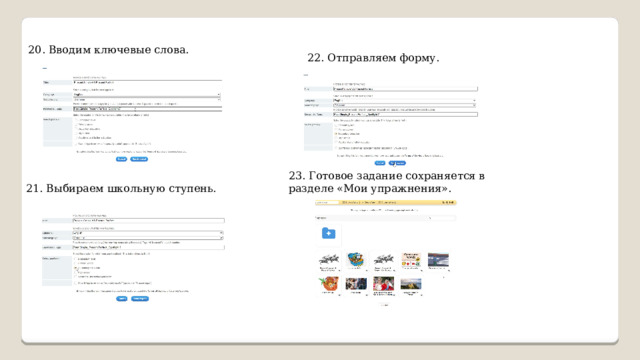Click the Title field in the step 21 form
The image size is (640, 360).
point(149,221)
